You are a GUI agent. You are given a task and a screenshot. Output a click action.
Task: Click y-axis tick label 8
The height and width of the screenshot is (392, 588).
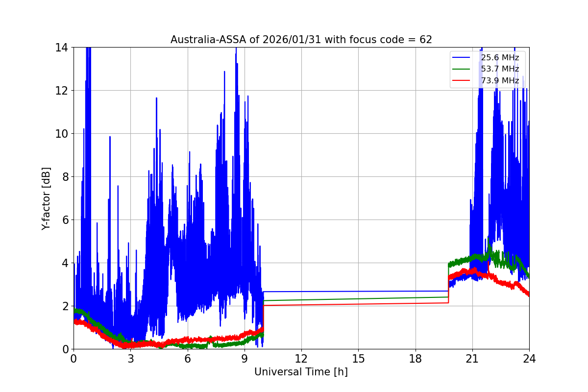65,177
